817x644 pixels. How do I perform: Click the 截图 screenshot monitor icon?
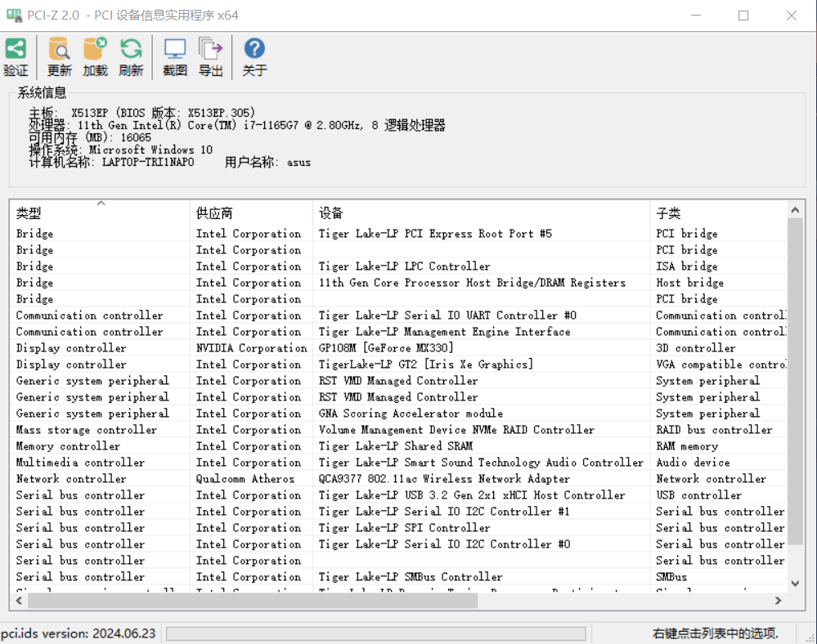(x=175, y=49)
